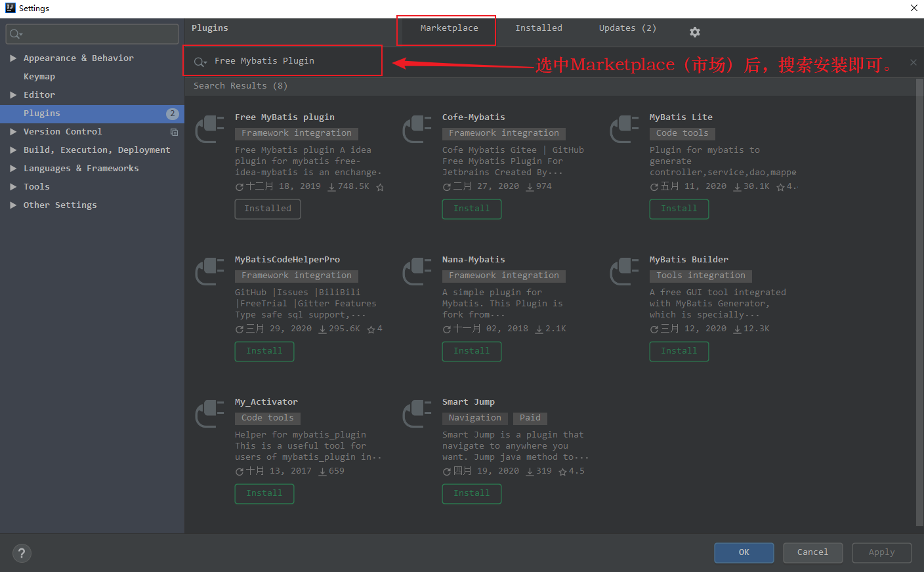Click the Plugins updates badge showing 2
924x572 pixels.
pyautogui.click(x=172, y=113)
